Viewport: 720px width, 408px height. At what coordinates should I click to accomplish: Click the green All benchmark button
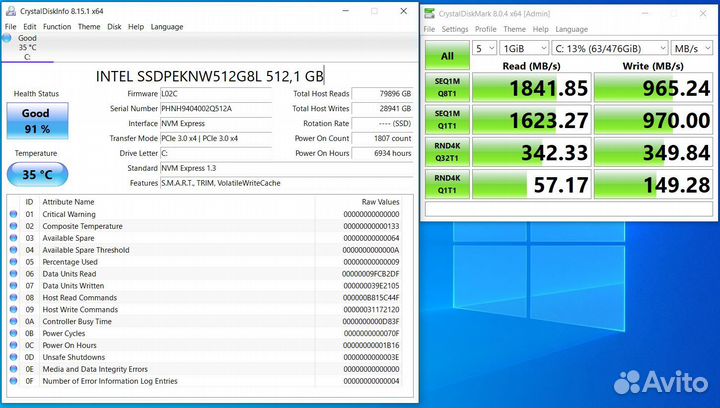pos(447,56)
